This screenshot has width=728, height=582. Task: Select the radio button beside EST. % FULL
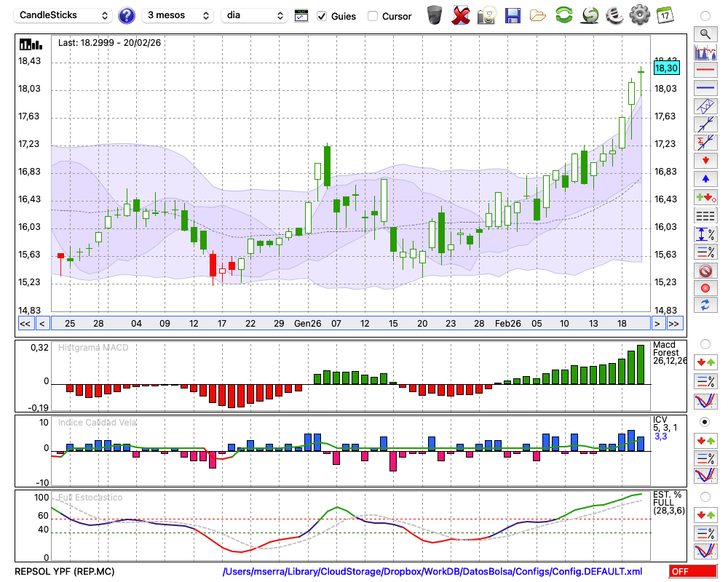[705, 497]
